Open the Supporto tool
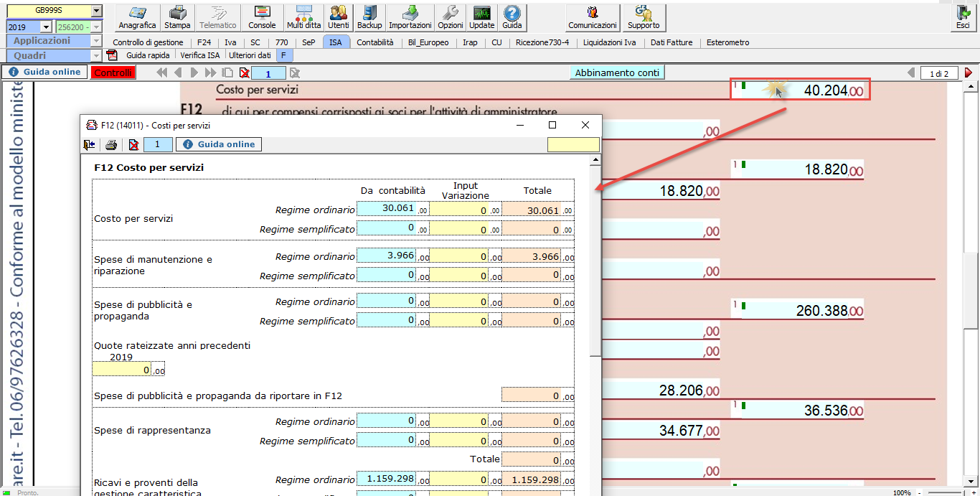 644,17
